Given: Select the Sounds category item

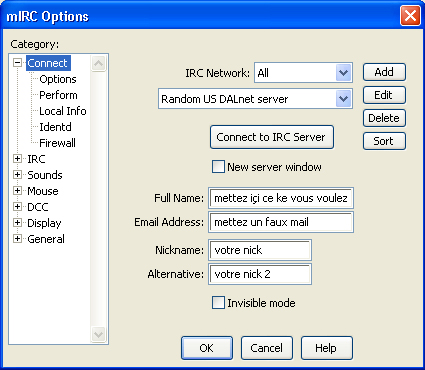Looking at the screenshot, I should [x=45, y=175].
